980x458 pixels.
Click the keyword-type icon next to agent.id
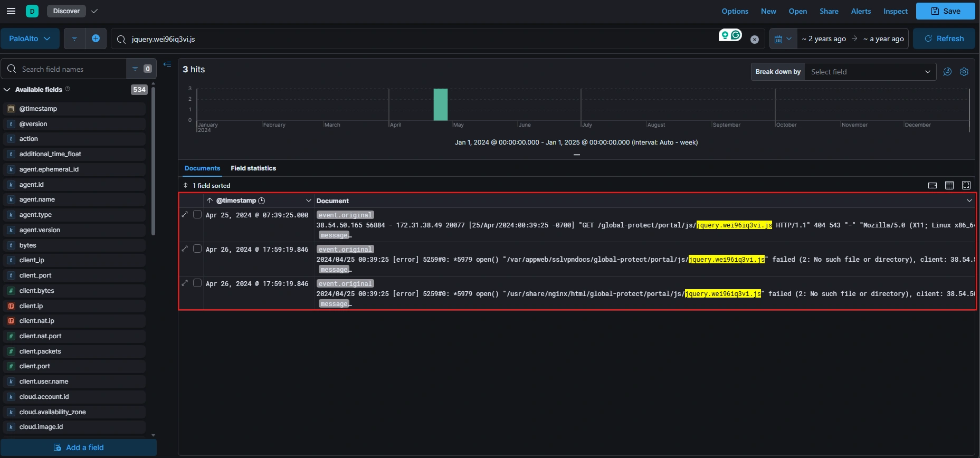[x=11, y=185]
